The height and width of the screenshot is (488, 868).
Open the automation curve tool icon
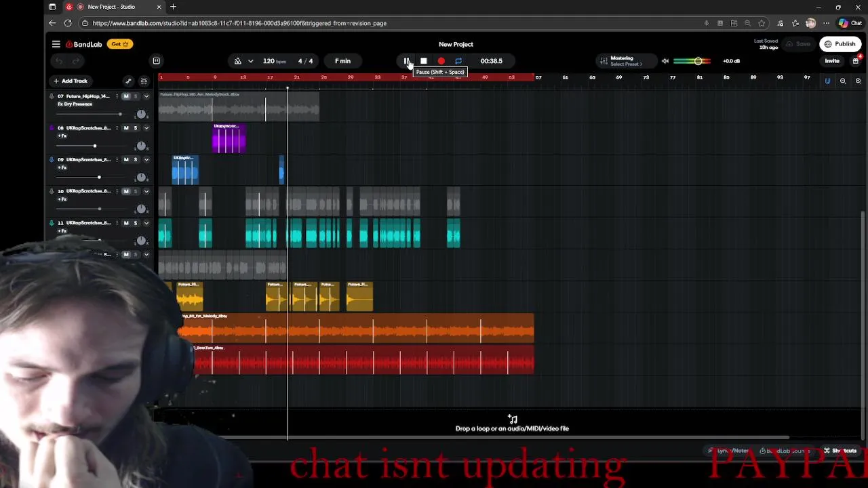pyautogui.click(x=128, y=81)
